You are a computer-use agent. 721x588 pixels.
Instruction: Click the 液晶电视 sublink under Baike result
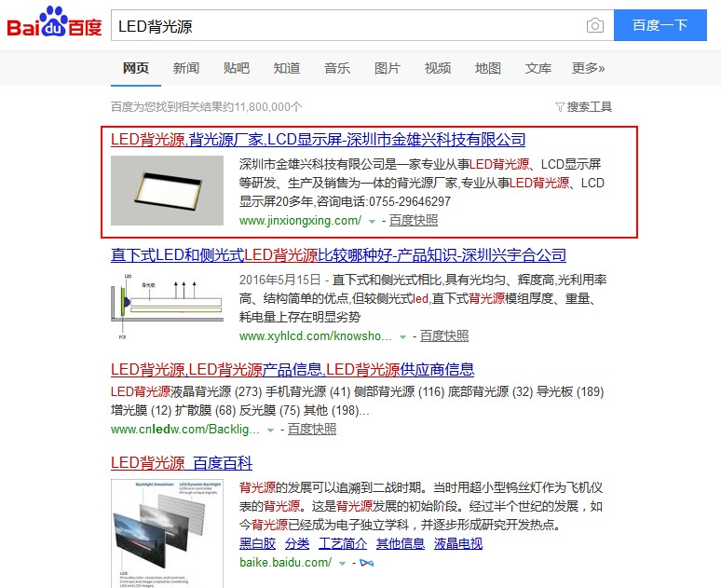coord(458,544)
